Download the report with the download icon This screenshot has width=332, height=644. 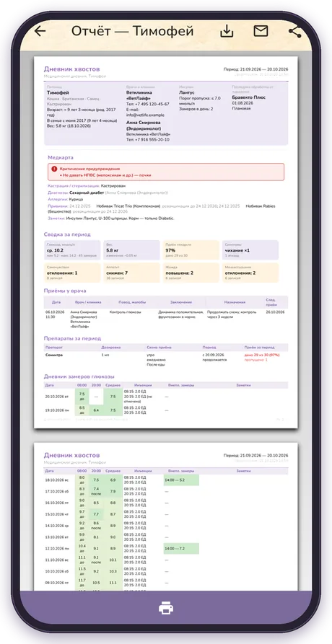coord(227,31)
